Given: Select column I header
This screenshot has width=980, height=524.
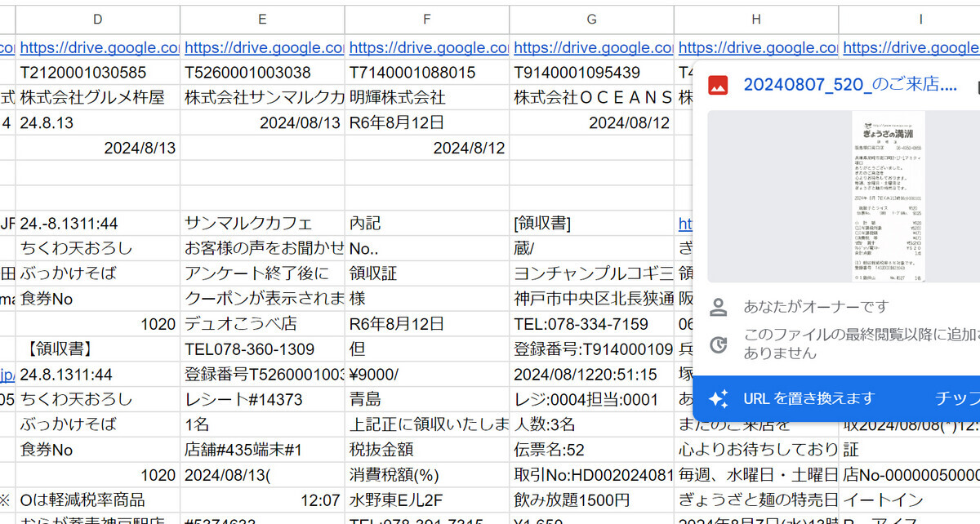Looking at the screenshot, I should [x=921, y=19].
